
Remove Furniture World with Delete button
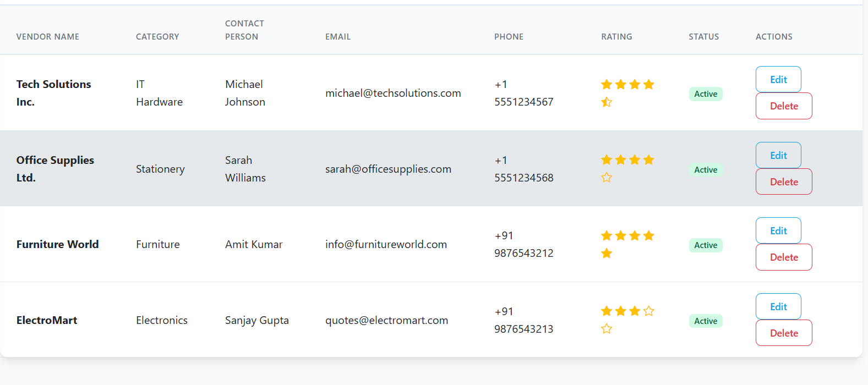point(783,257)
